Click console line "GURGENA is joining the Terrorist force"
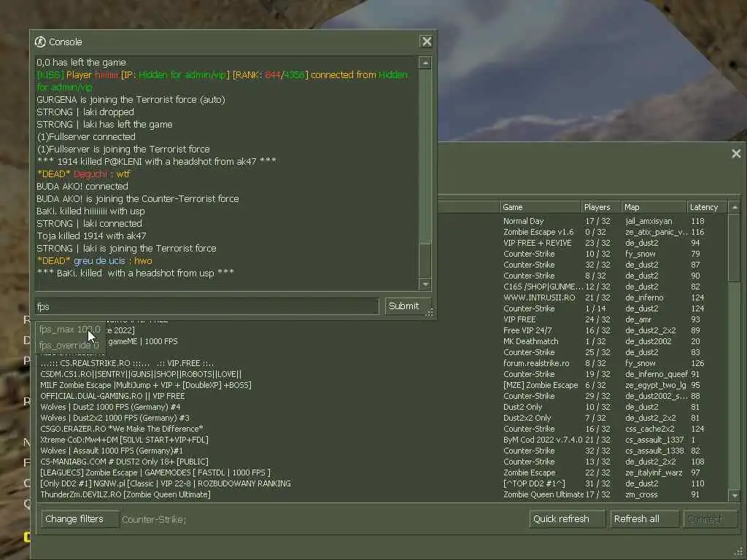 (131, 99)
